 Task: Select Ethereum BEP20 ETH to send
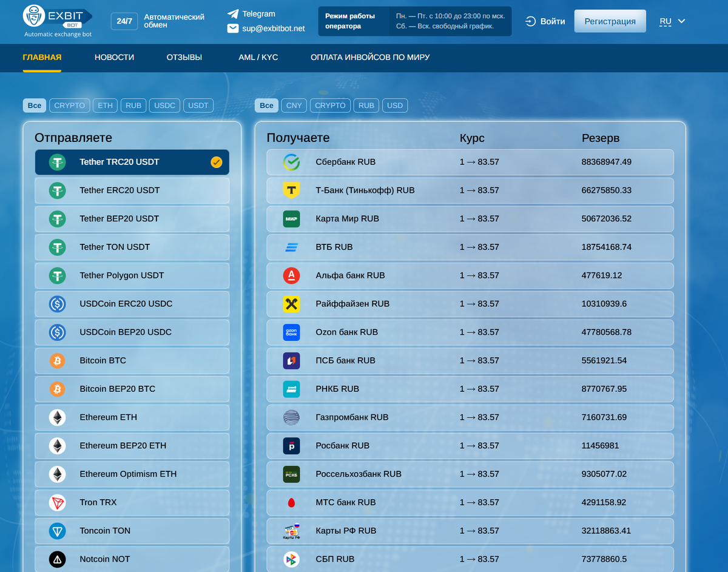pos(132,446)
